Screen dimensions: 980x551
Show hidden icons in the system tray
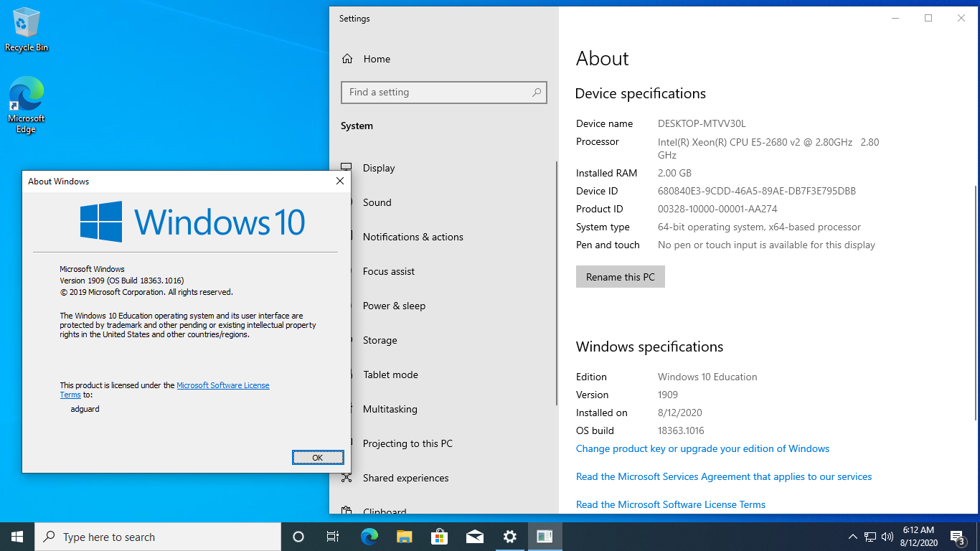853,537
